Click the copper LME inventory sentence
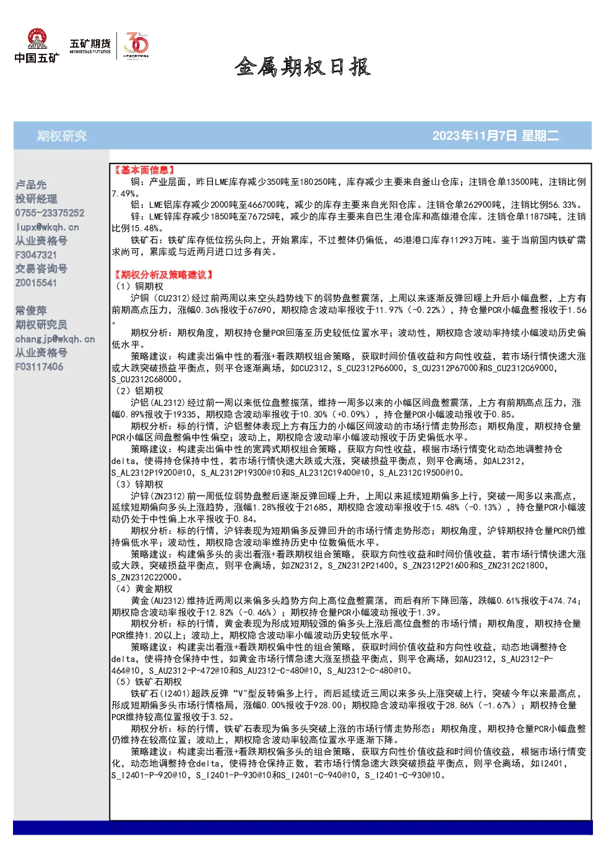 click(348, 188)
